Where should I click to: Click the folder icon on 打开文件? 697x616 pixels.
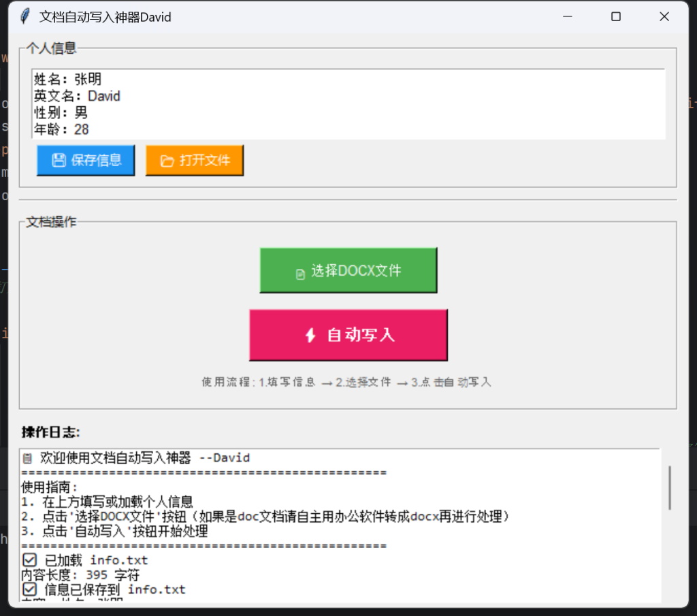[167, 161]
